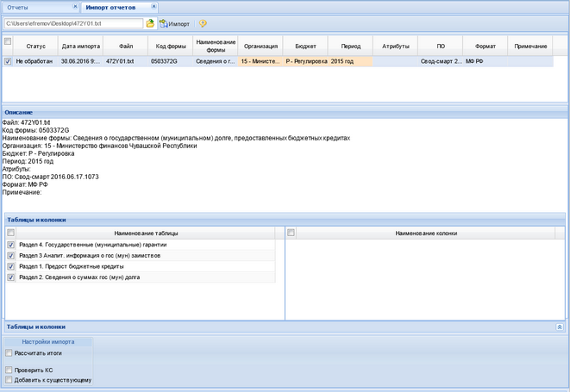The image size is (570, 392).
Task: Enable Добавить к существующему option
Action: [9, 380]
